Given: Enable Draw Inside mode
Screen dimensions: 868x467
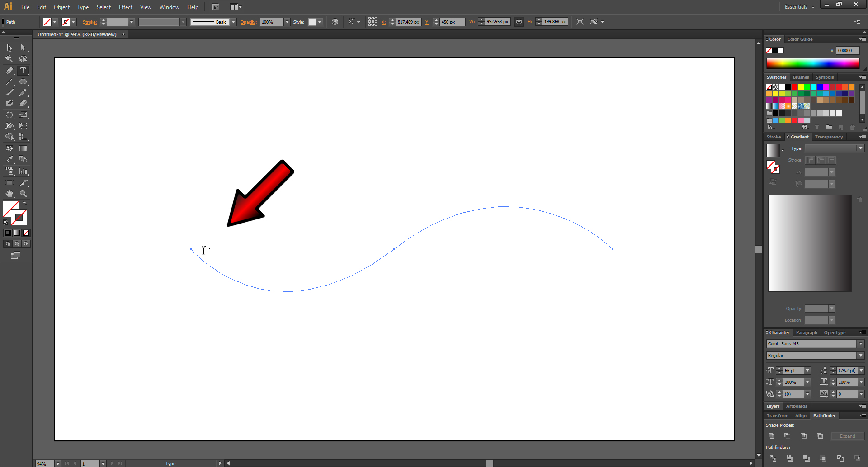Looking at the screenshot, I should [26, 244].
